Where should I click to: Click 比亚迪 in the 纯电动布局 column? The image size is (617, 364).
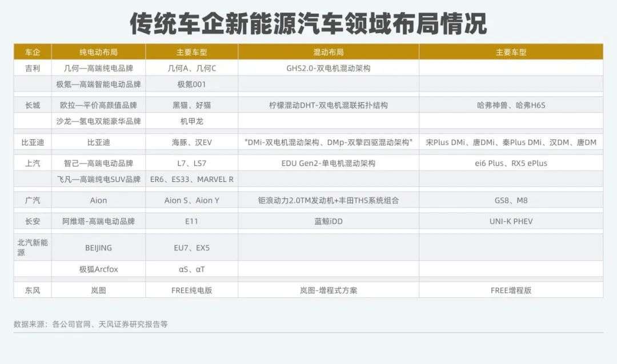tap(98, 142)
